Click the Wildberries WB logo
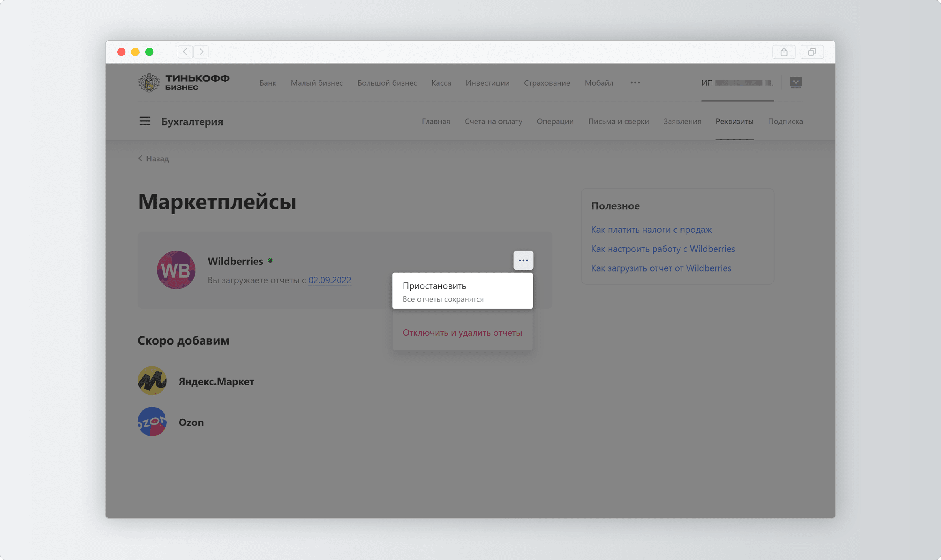 (176, 270)
